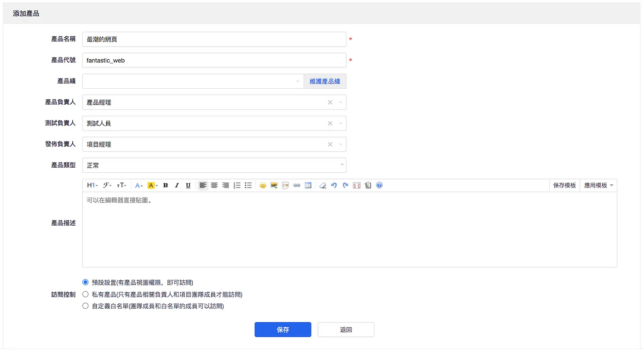
Task: Open the 產品負責人 dropdown arrow
Action: pyautogui.click(x=341, y=102)
